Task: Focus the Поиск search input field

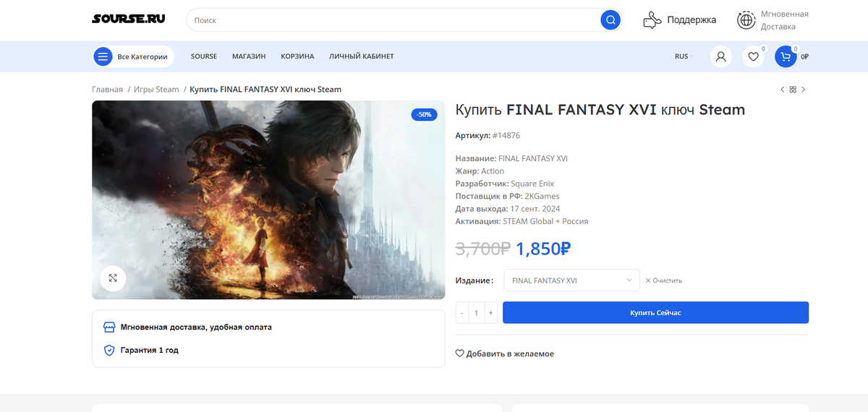Action: coord(394,20)
